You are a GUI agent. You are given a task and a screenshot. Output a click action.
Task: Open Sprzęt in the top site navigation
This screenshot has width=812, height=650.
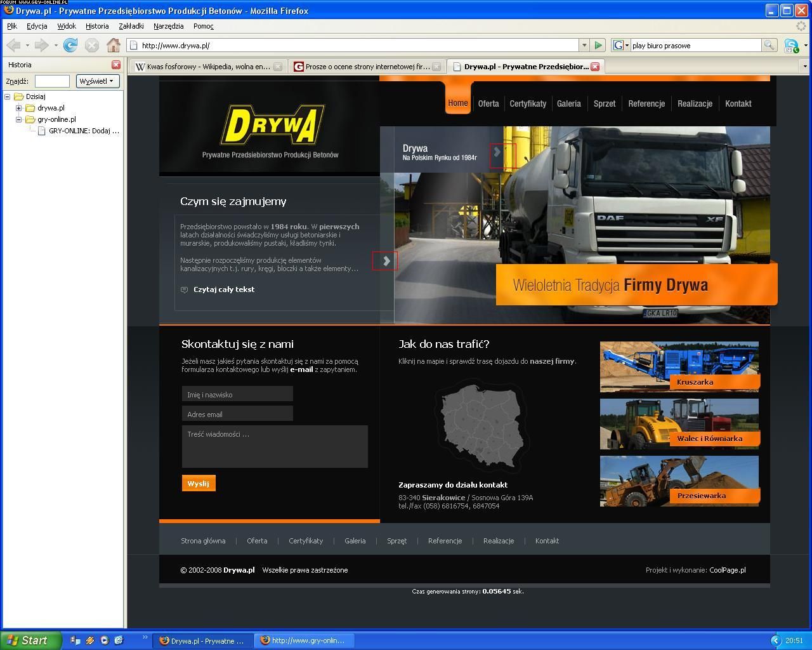[605, 103]
